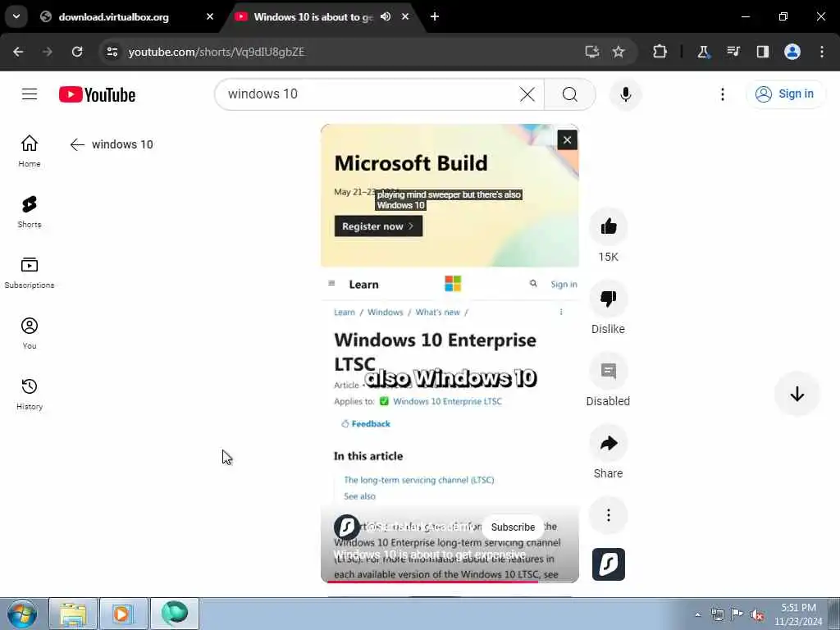View site information icon in address bar

pyautogui.click(x=112, y=52)
